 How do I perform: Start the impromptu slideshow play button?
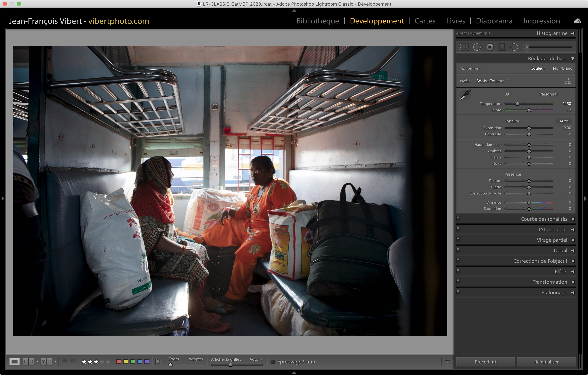click(x=158, y=361)
